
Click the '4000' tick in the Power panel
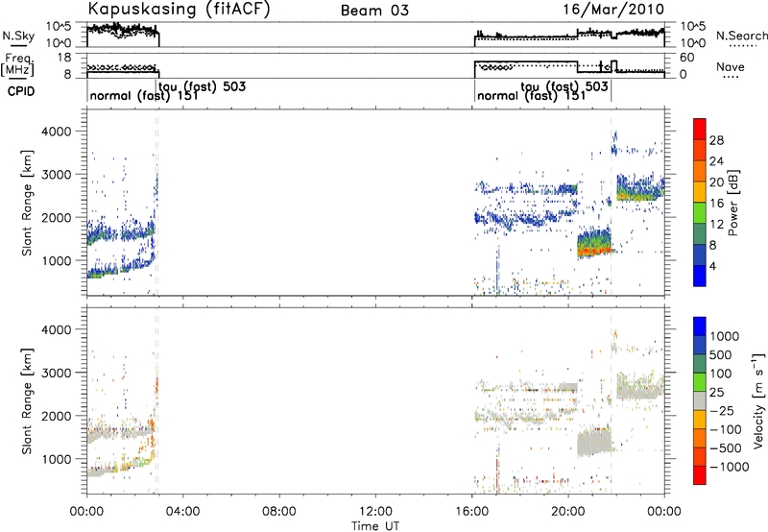click(x=58, y=132)
